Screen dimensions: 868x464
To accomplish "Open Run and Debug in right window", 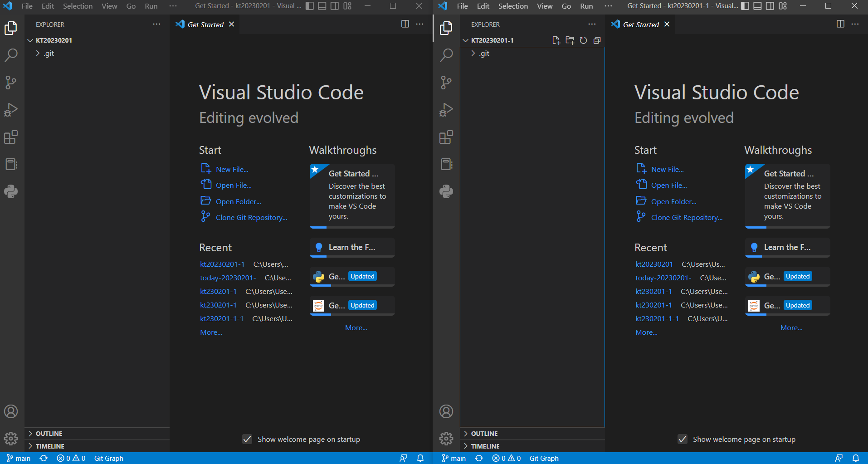I will (446, 110).
